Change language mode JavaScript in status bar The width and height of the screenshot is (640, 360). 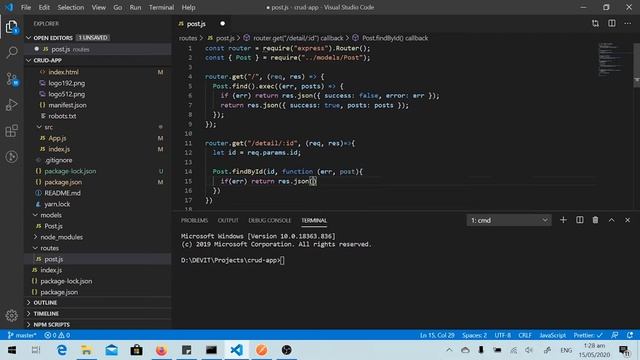pos(552,335)
